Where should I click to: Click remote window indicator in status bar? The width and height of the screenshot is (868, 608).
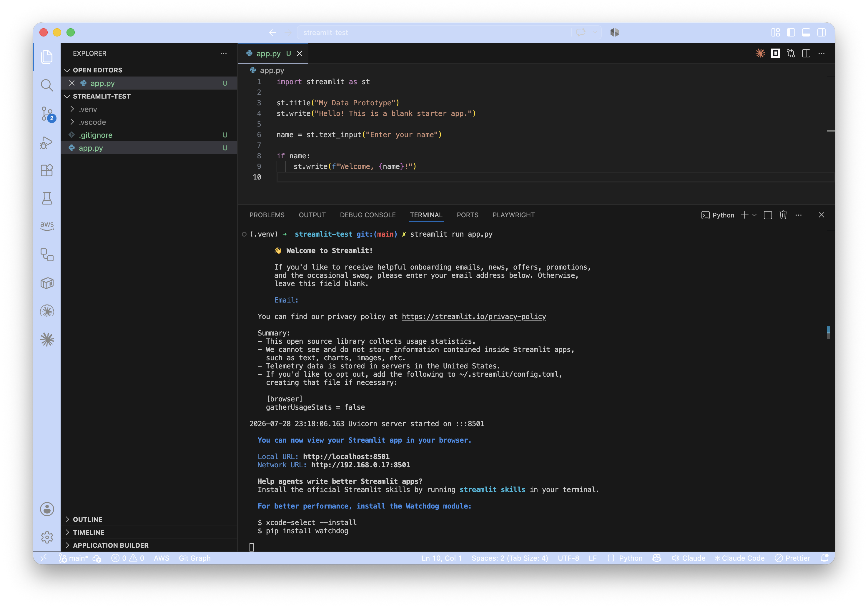coord(44,558)
